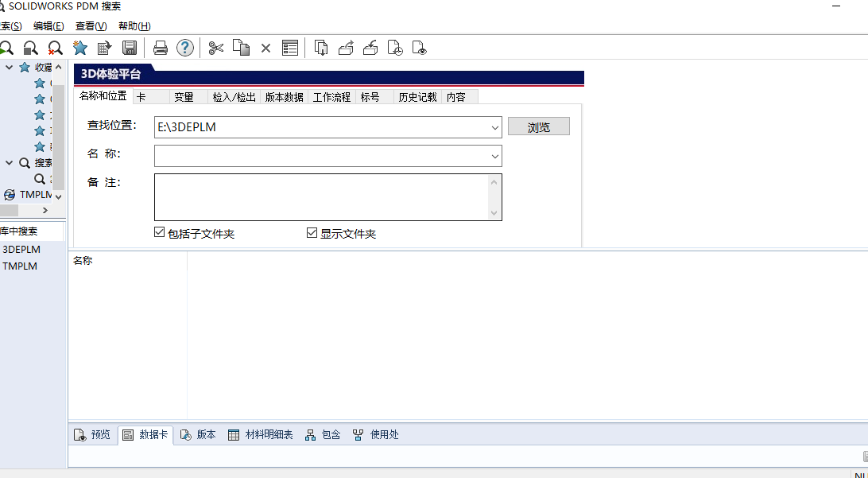Screen dimensions: 868x478
Task: Save search with the floppy disk icon
Action: pyautogui.click(x=130, y=49)
